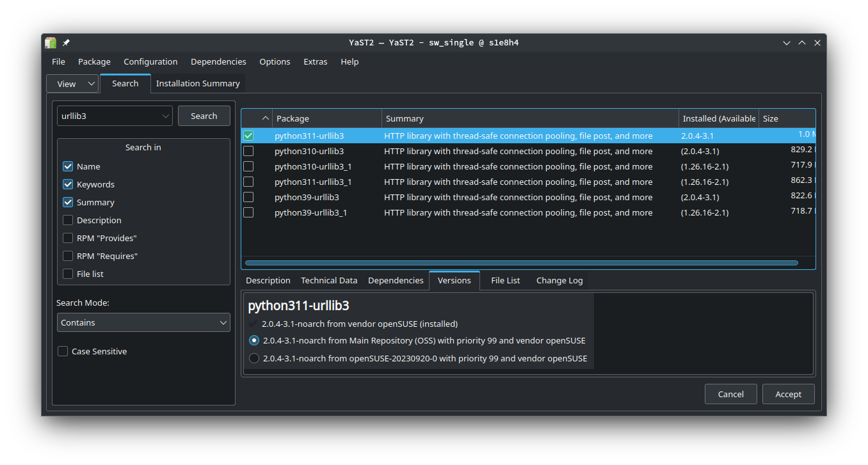Mark python310-urllib3 package for installation
This screenshot has height=465, width=868.
248,151
